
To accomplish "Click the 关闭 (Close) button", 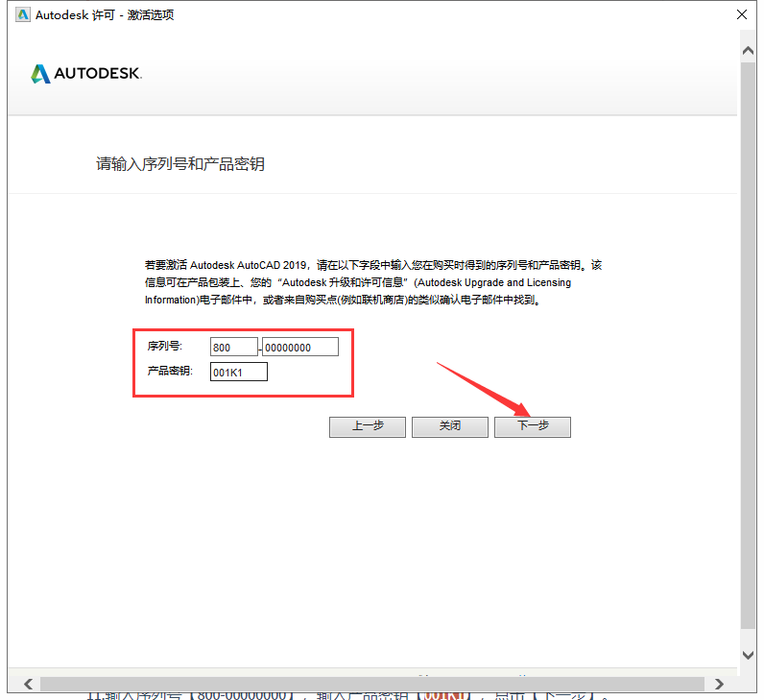I will tap(450, 426).
